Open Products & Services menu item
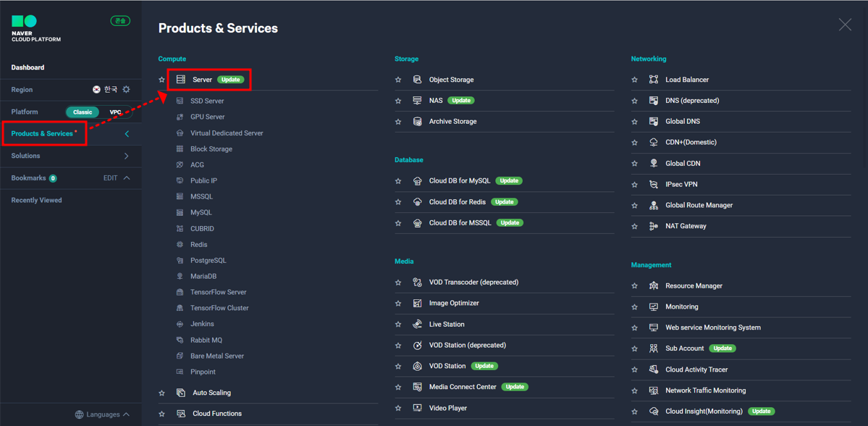868x426 pixels. 42,133
